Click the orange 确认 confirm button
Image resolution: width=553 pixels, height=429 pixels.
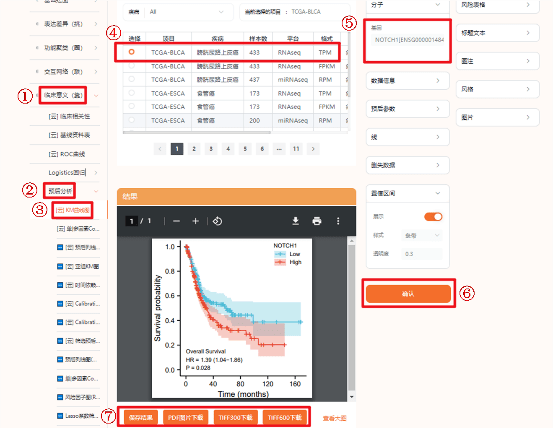tap(408, 294)
